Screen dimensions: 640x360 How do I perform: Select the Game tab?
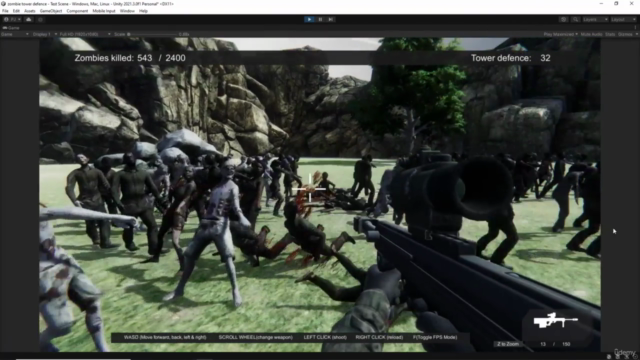pos(11,28)
